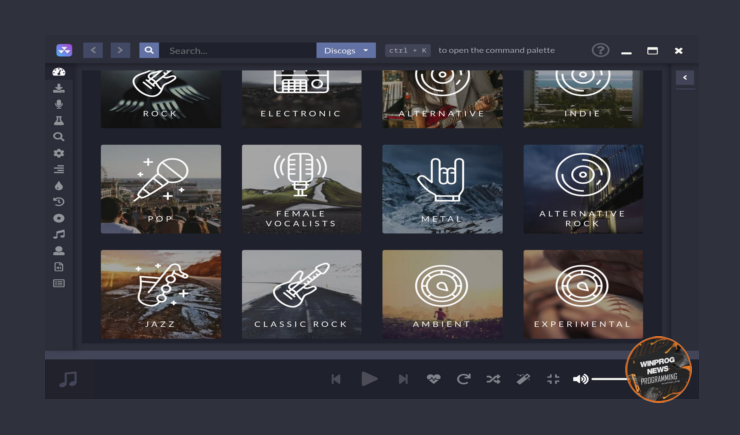Open listening History clock icon

click(x=58, y=201)
